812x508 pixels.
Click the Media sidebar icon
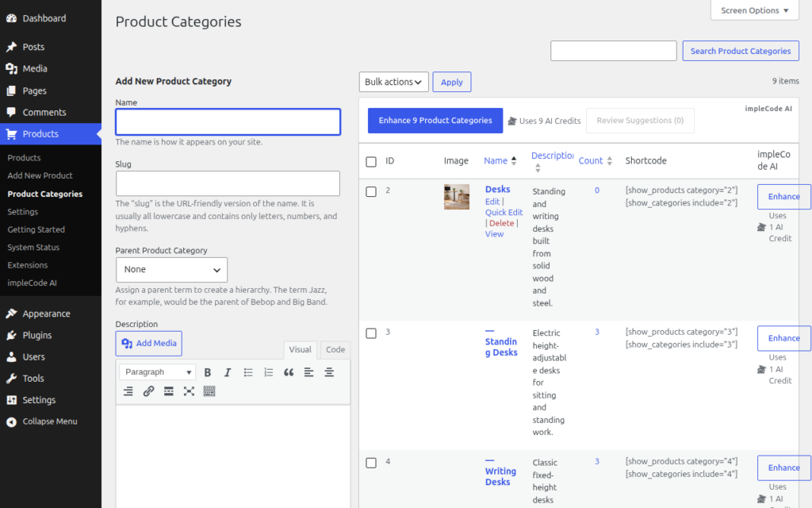point(11,68)
